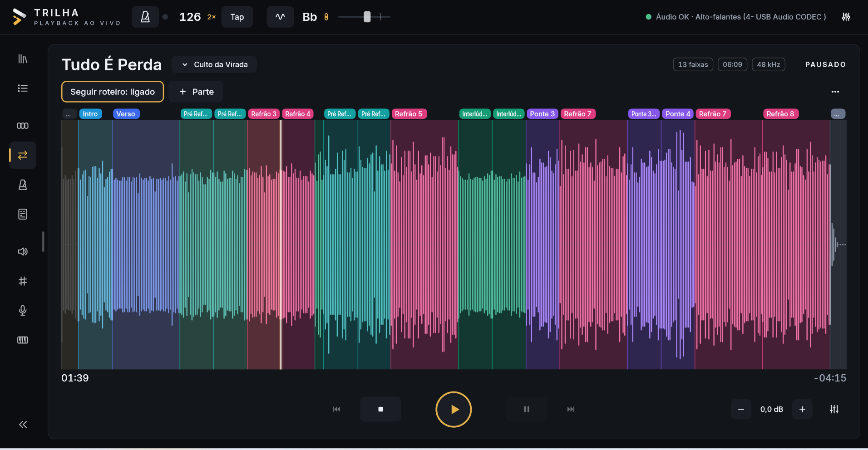
Task: Skip to next section
Action: [571, 409]
